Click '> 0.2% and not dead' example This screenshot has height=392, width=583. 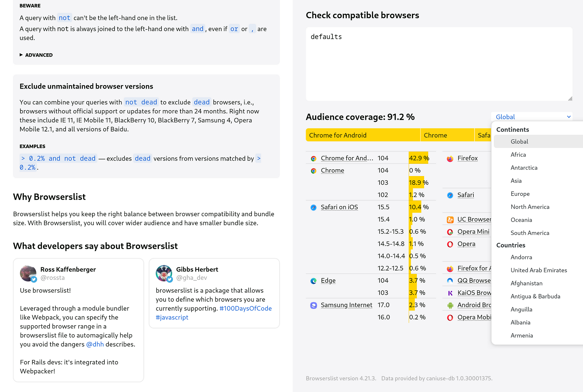tap(58, 159)
